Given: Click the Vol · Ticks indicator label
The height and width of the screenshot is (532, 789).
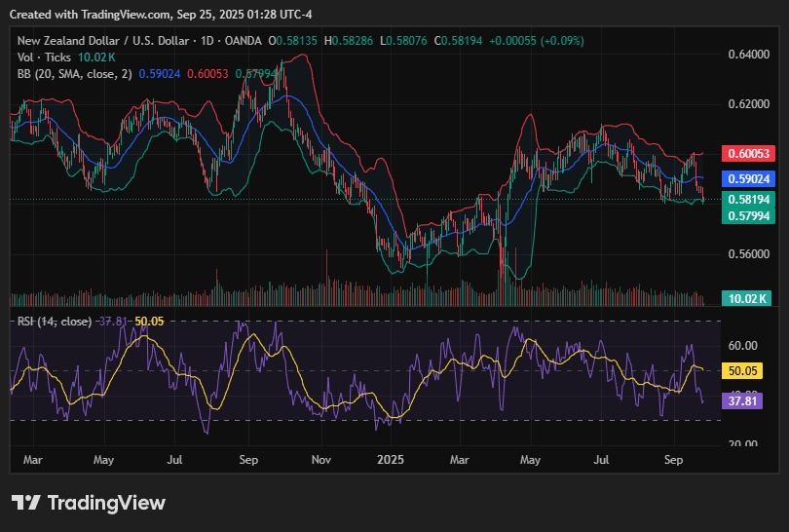Looking at the screenshot, I should (44, 57).
